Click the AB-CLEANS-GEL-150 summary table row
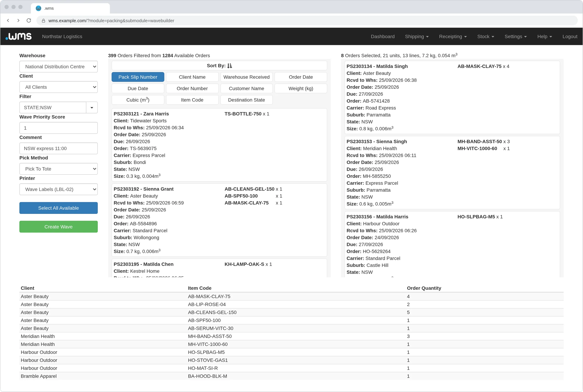 291,312
